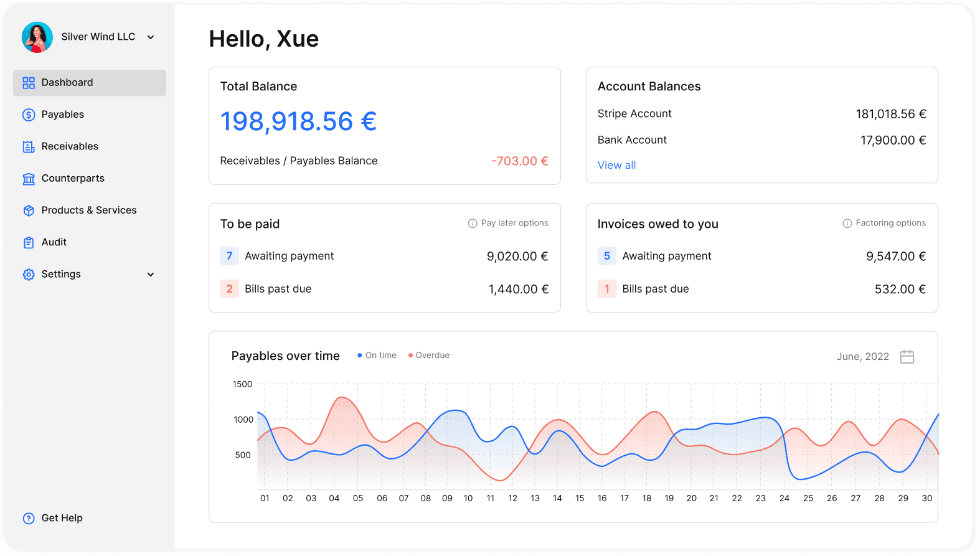Click the Counterparts bank building icon
The height and width of the screenshot is (556, 980).
[x=29, y=179]
